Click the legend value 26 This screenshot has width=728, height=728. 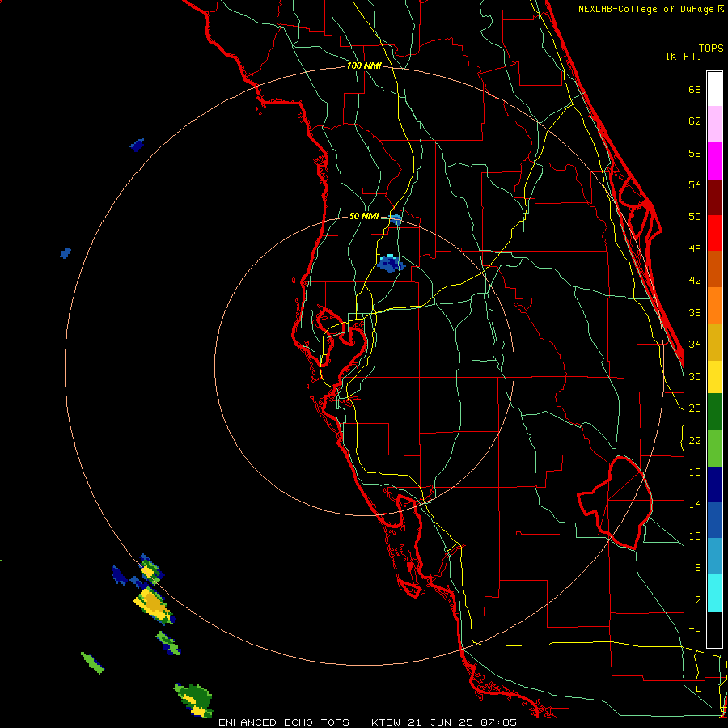point(695,408)
